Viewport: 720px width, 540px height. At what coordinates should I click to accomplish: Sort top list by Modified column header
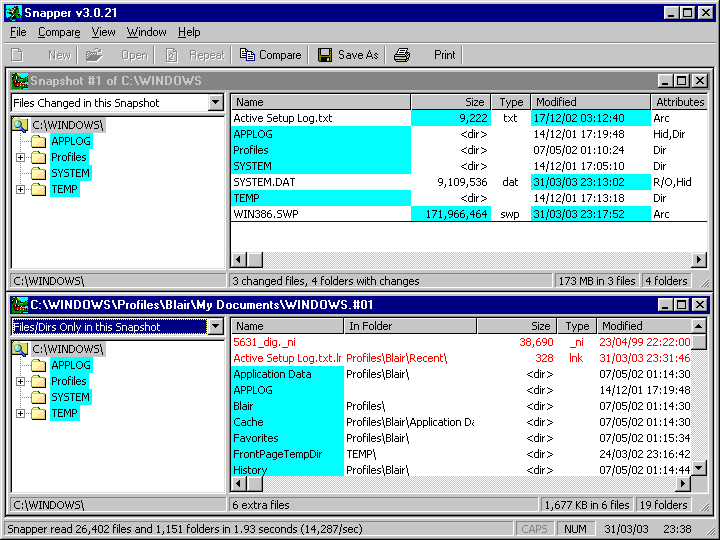pyautogui.click(x=591, y=102)
